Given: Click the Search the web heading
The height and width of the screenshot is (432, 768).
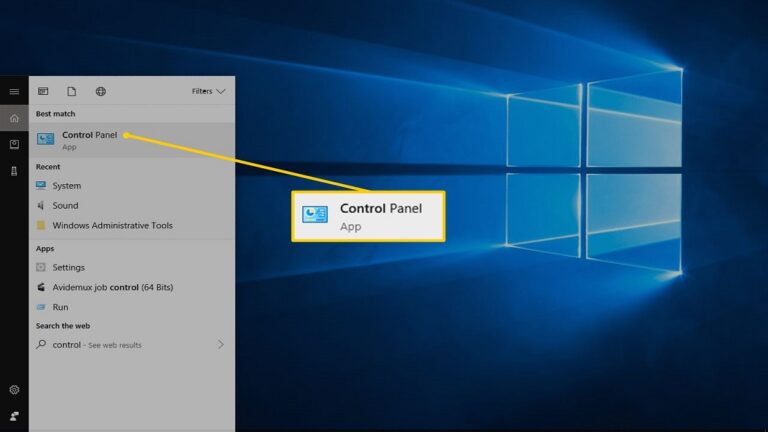Looking at the screenshot, I should coord(63,326).
